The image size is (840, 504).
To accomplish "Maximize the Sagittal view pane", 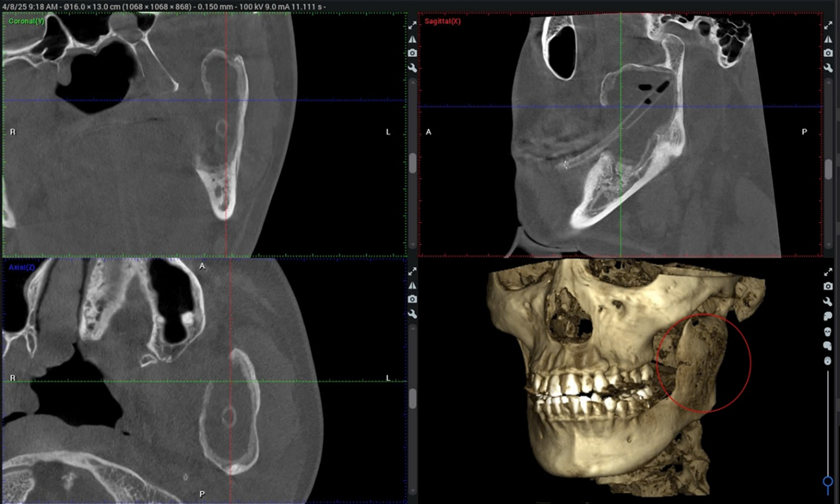I will pyautogui.click(x=828, y=23).
